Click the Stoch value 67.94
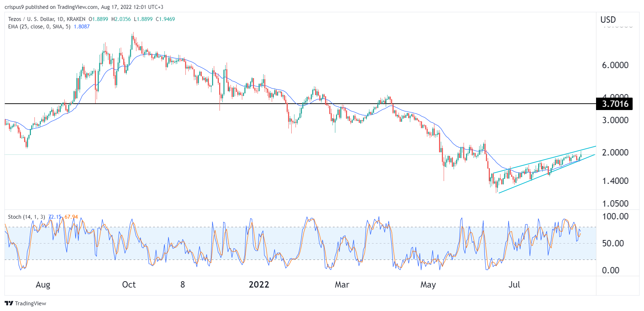The width and height of the screenshot is (644, 311). click(71, 217)
